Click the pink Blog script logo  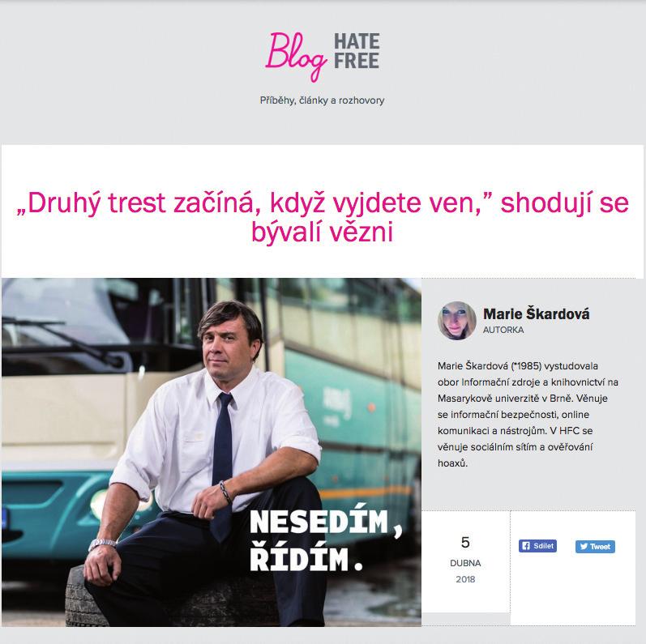[x=296, y=57]
